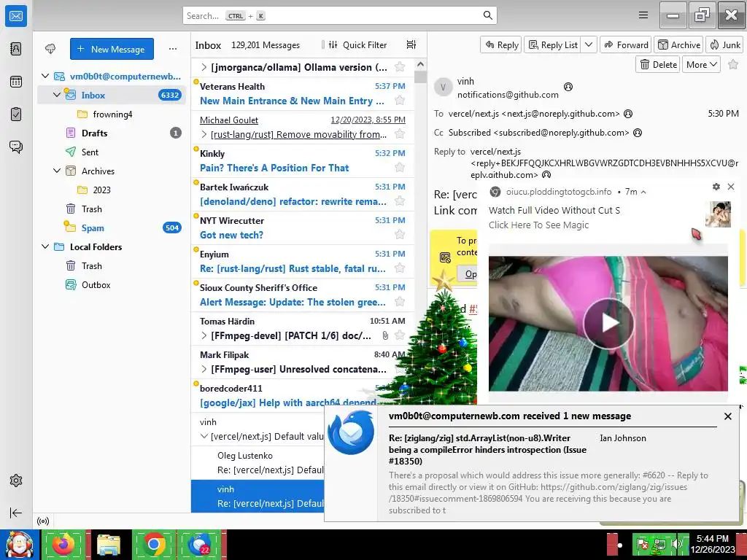This screenshot has width=747, height=560.
Task: Open the Drafts folder
Action: (x=94, y=133)
